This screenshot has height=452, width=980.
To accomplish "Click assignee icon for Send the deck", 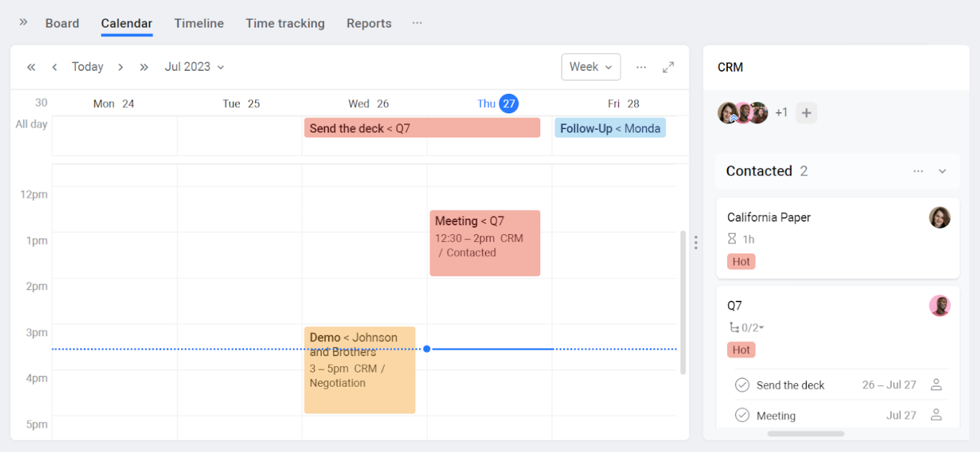I will pyautogui.click(x=936, y=385).
